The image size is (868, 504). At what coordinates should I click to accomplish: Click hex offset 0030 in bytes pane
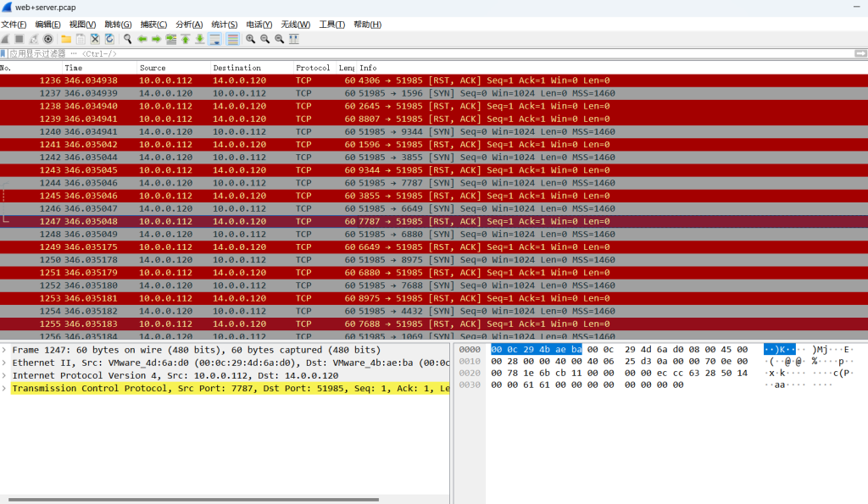(x=470, y=385)
